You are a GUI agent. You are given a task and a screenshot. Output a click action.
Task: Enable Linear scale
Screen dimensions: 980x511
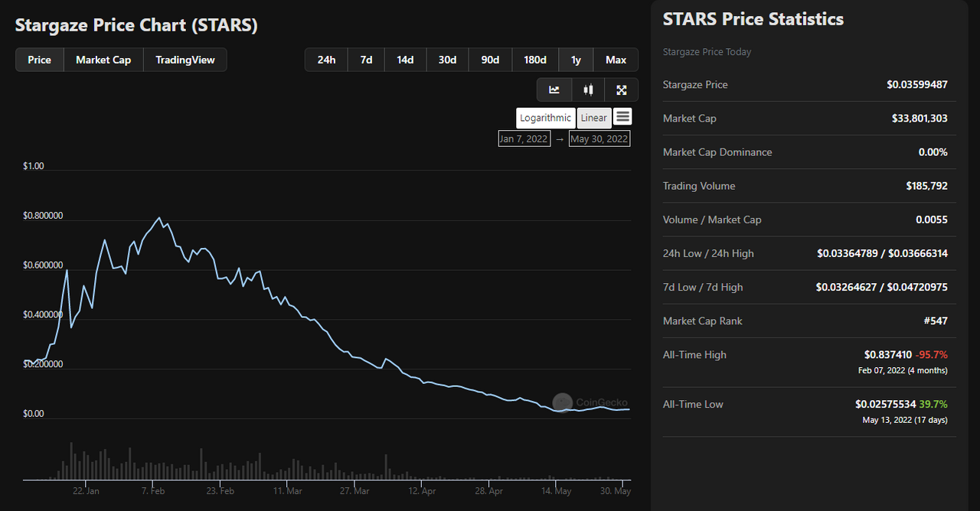tap(593, 118)
